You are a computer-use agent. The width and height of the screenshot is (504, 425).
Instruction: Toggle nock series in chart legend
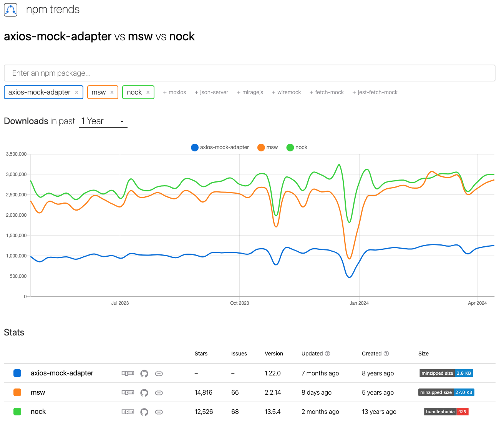(297, 147)
